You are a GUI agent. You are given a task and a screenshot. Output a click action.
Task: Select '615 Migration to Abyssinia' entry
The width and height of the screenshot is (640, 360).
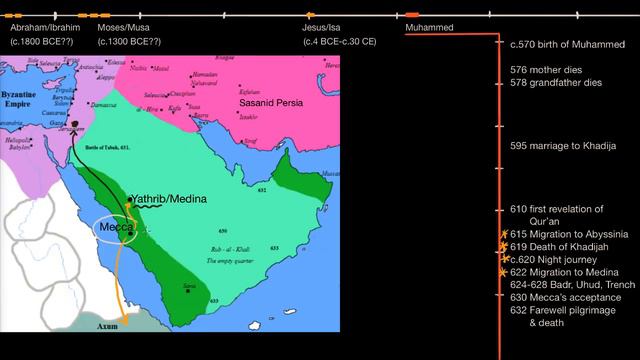(569, 234)
